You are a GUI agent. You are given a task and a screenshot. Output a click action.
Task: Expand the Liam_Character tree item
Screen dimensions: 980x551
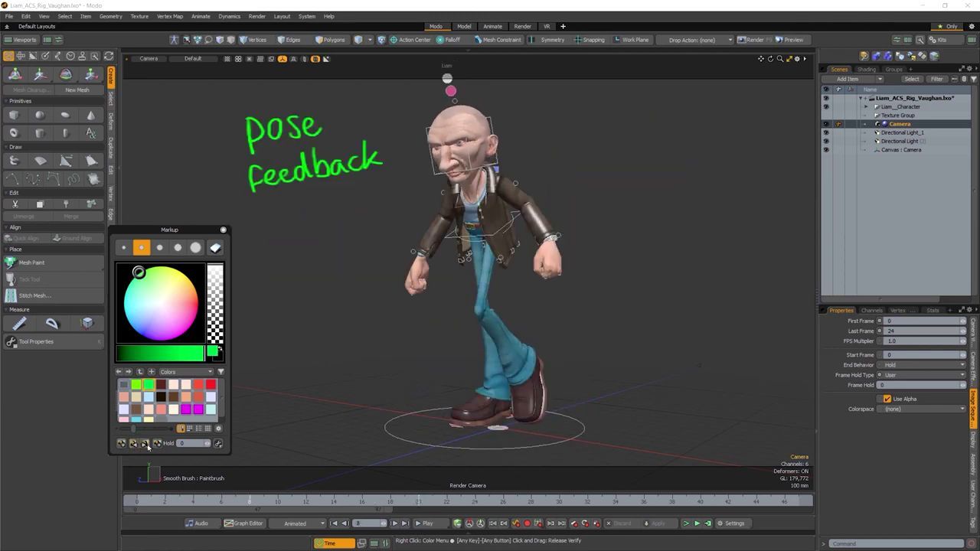[x=867, y=107]
